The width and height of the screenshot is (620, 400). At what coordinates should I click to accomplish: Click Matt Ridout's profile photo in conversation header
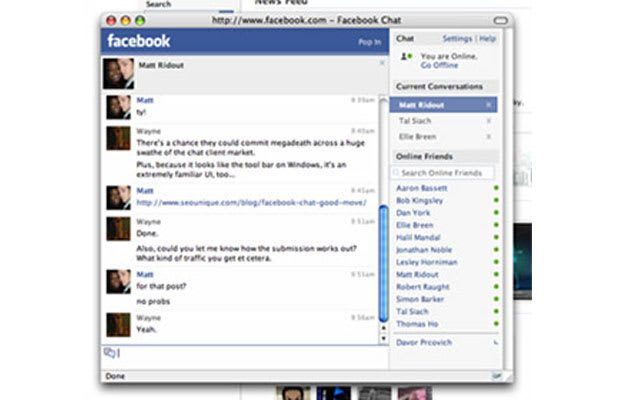point(119,74)
